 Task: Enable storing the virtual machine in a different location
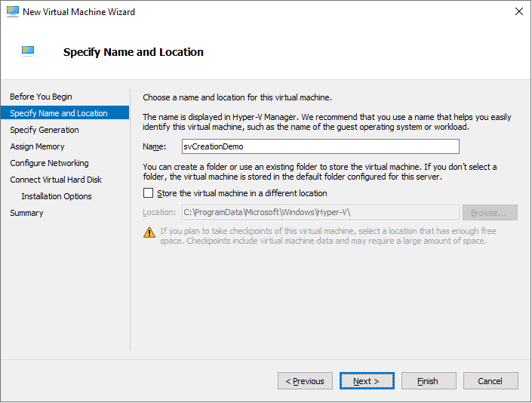tap(148, 193)
